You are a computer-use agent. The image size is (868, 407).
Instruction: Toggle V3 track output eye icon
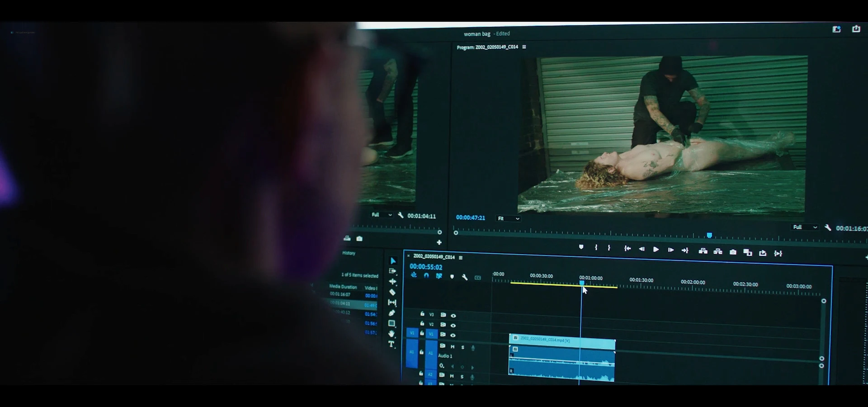coord(453,316)
